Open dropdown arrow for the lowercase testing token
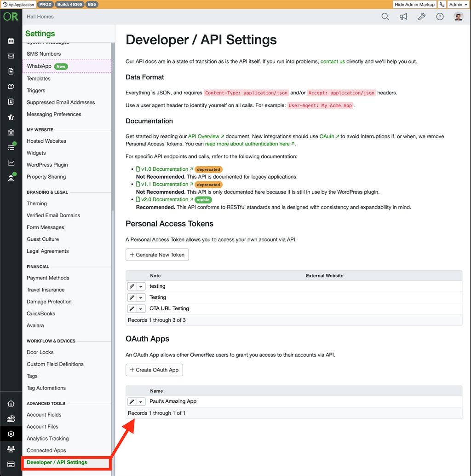The image size is (471, 476). 141,286
